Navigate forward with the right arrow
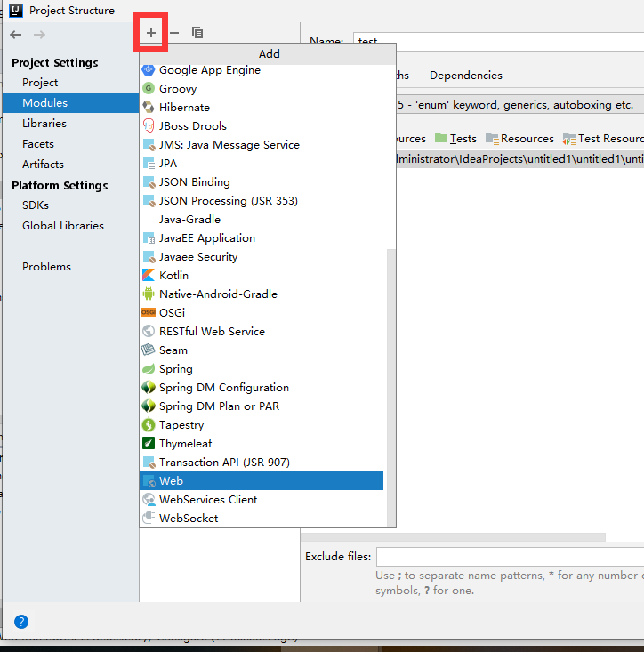Screen dimensions: 644x652 tap(39, 35)
